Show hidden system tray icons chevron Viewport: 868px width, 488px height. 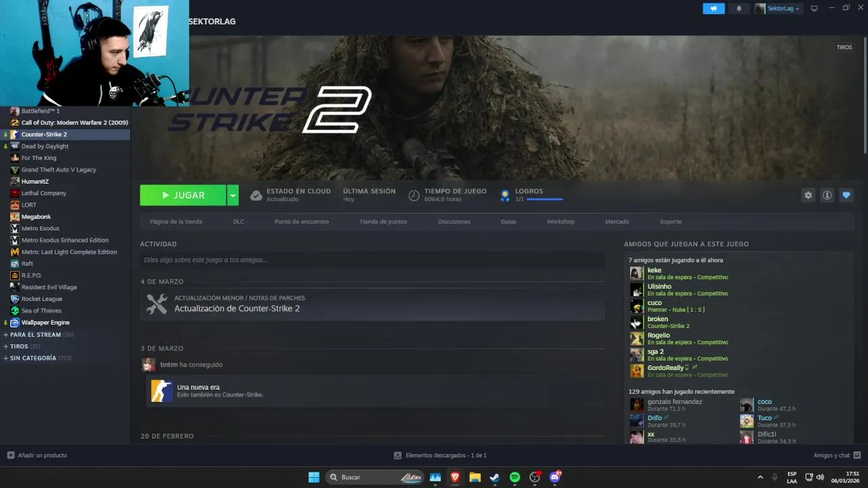click(x=760, y=477)
